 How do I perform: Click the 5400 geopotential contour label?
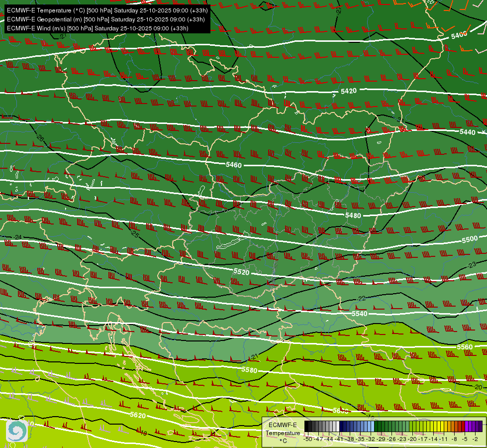(459, 35)
